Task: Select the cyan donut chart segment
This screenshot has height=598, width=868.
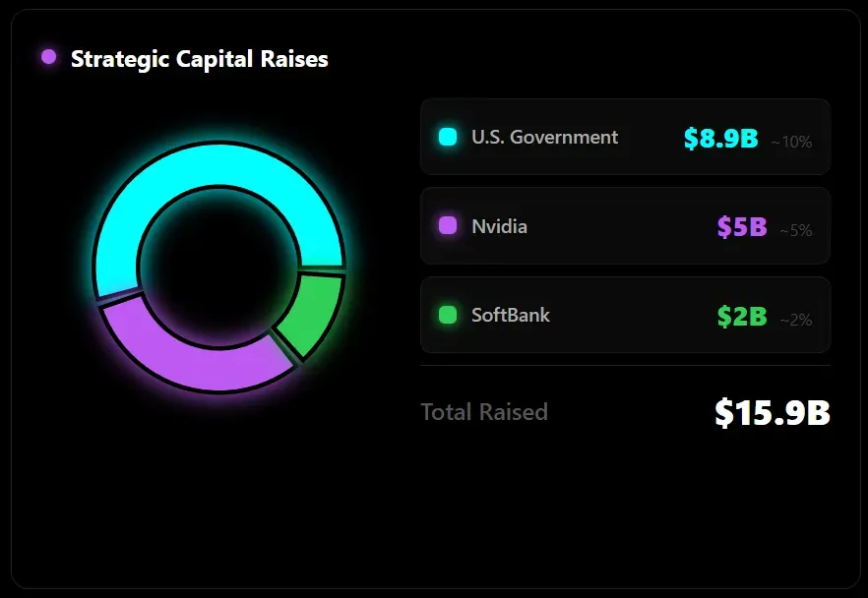Action: pos(218,165)
